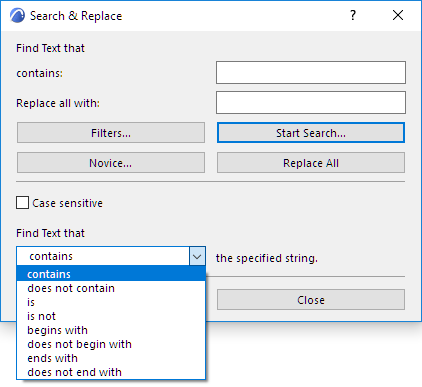422x387 pixels.
Task: Enable the Case sensitive checkbox
Action: 22,203
